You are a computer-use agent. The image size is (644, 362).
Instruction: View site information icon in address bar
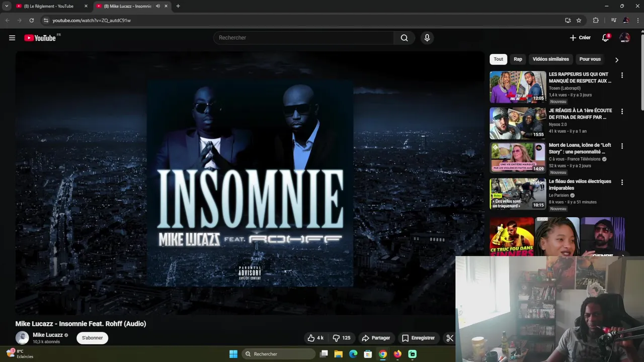[x=46, y=20]
